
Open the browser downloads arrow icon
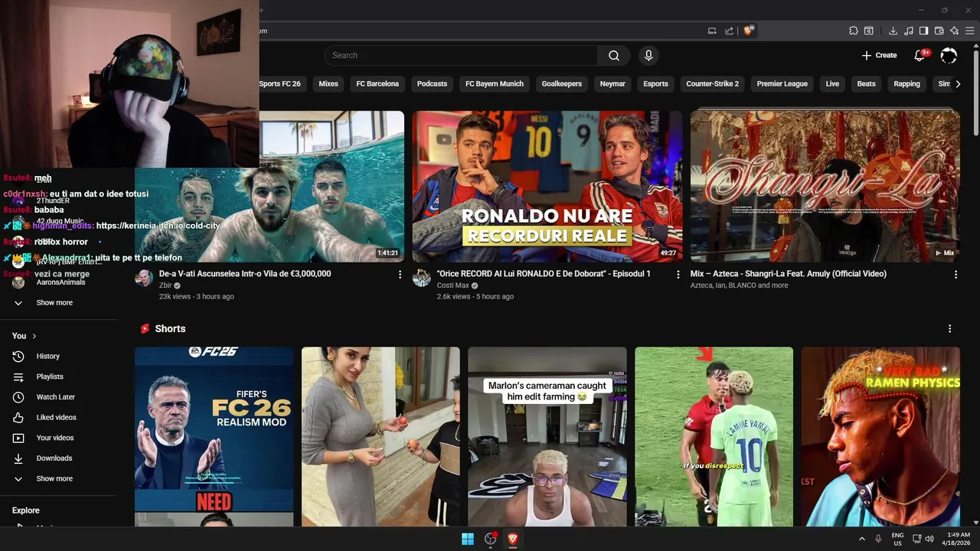pyautogui.click(x=893, y=31)
